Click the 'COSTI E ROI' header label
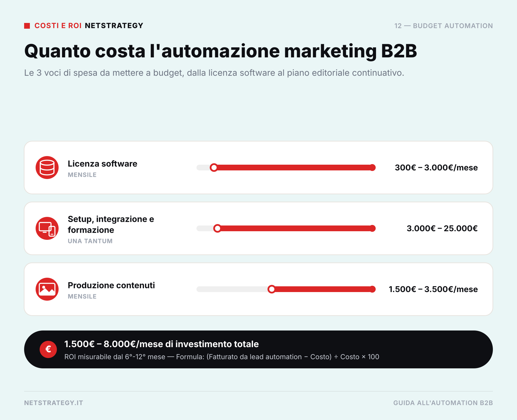Screen dimensions: 517x420 (x=58, y=26)
